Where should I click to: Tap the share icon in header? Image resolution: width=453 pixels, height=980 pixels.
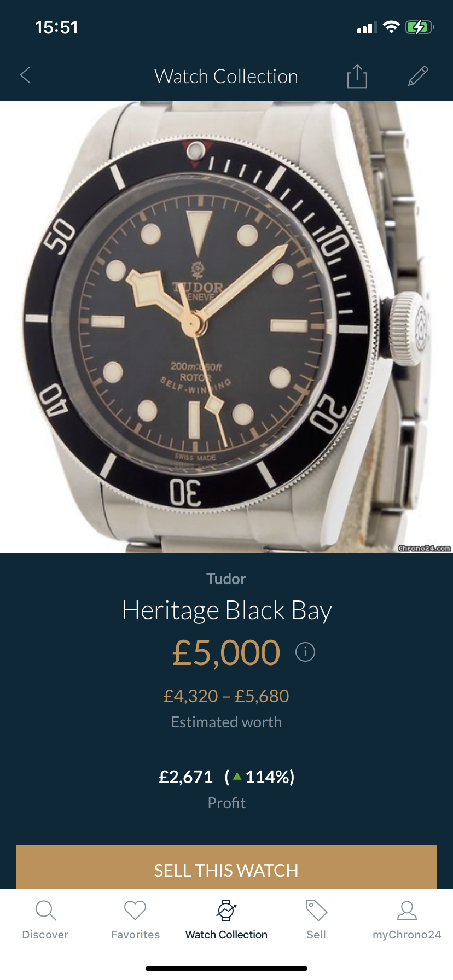(357, 75)
